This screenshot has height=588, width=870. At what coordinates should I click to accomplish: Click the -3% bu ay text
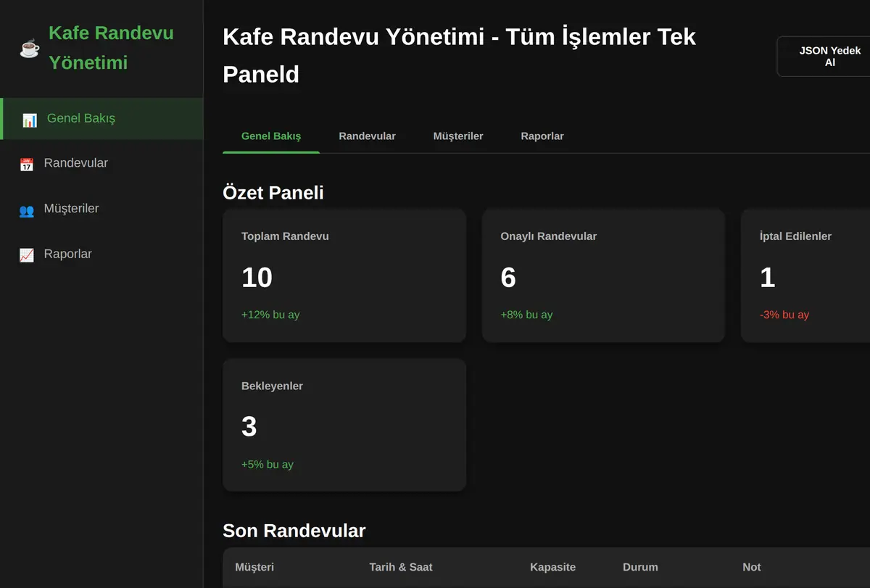(784, 315)
